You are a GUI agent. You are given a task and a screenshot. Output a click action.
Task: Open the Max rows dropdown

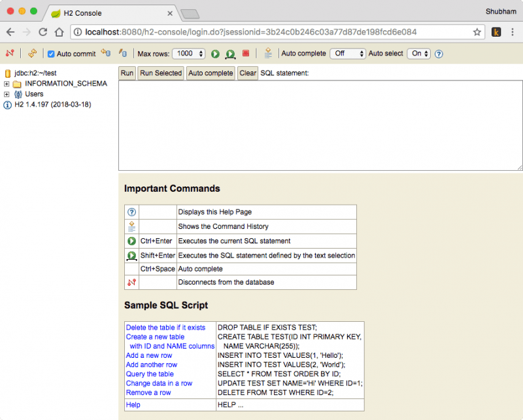(x=189, y=54)
